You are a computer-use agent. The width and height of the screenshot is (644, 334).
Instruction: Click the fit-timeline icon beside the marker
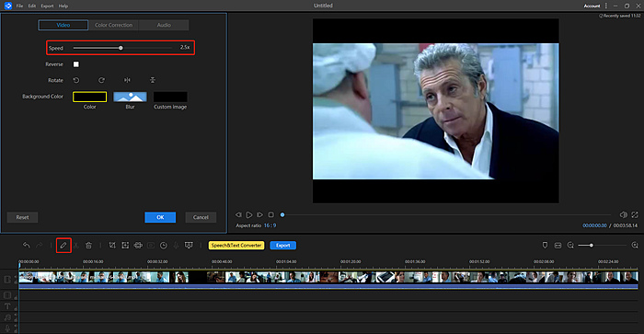pyautogui.click(x=558, y=246)
